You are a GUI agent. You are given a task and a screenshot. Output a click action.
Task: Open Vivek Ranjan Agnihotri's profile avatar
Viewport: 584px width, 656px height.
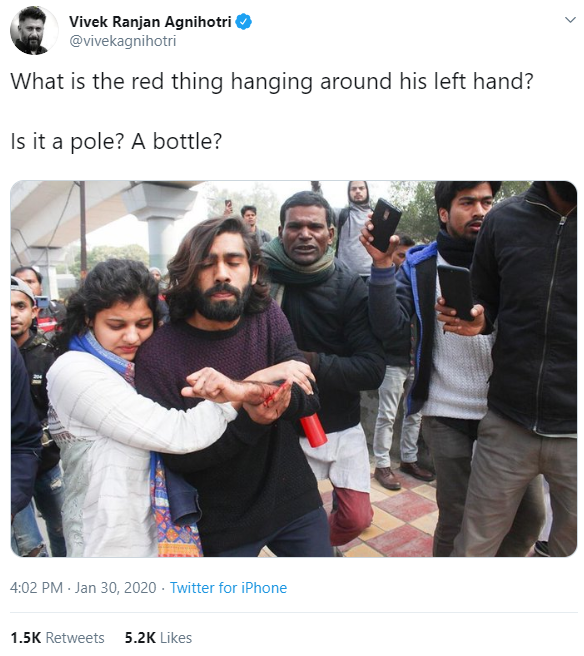[x=34, y=31]
